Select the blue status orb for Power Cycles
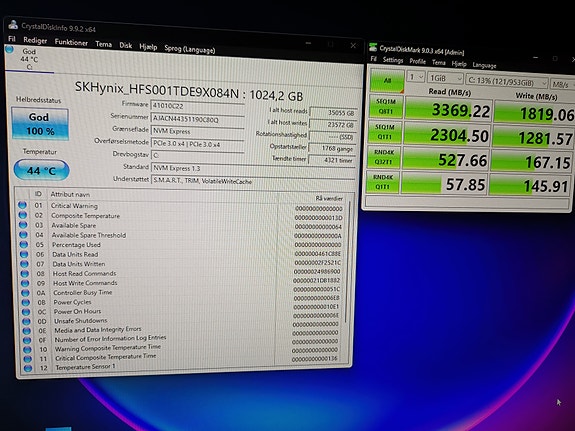The width and height of the screenshot is (575, 431). (x=25, y=302)
